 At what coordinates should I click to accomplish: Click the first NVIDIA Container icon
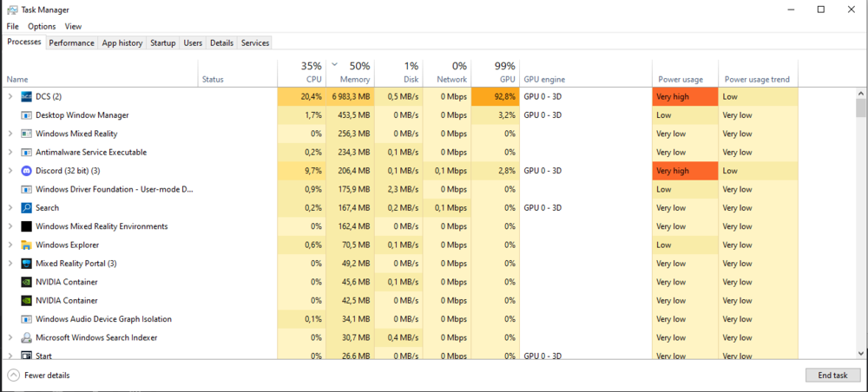tap(26, 282)
